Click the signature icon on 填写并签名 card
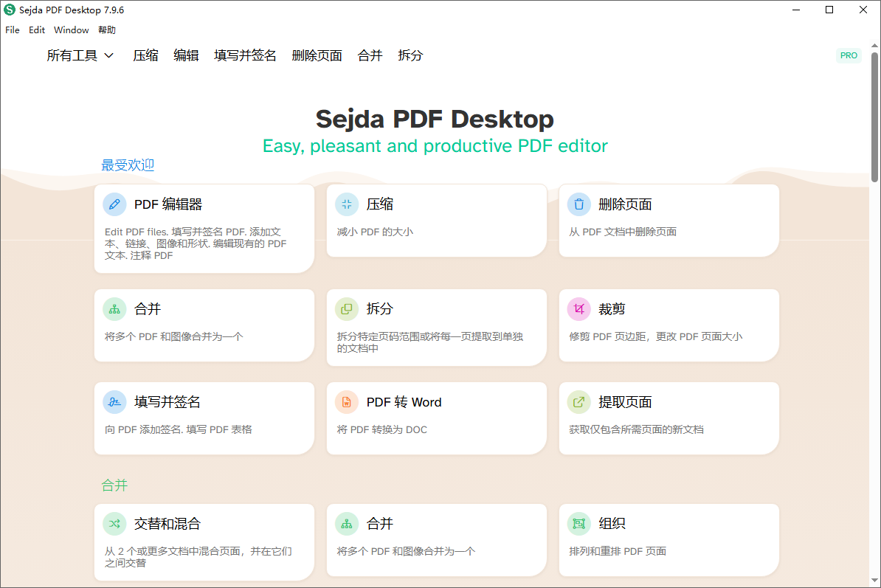Screen dimensions: 881x588 tap(114, 402)
